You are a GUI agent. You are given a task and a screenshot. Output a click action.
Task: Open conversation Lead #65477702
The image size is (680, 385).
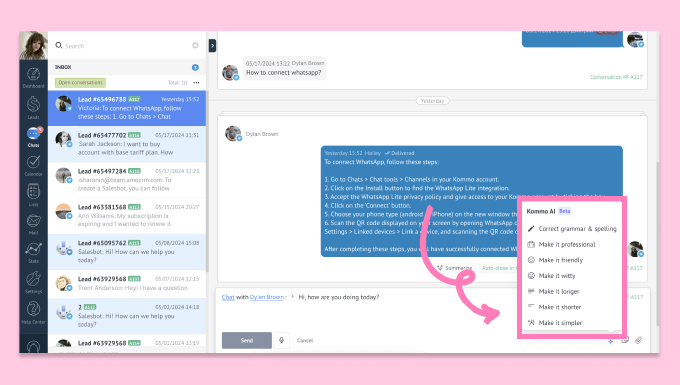tap(127, 144)
